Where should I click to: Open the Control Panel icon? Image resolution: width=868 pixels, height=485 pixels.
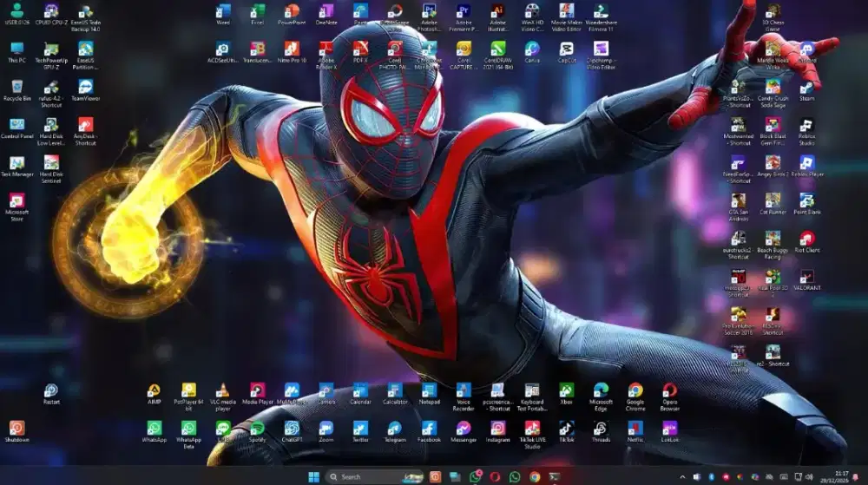point(16,125)
